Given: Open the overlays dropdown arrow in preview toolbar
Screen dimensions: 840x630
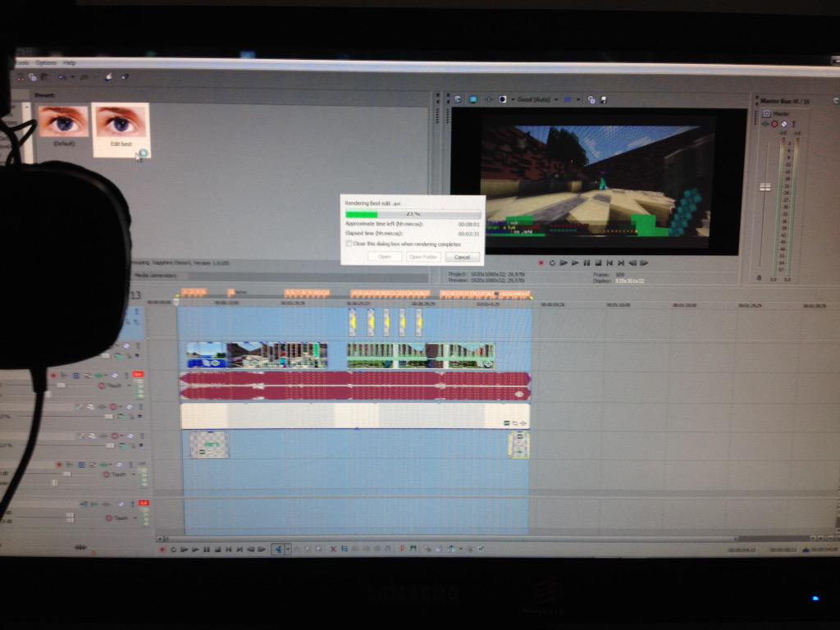Looking at the screenshot, I should click(578, 99).
